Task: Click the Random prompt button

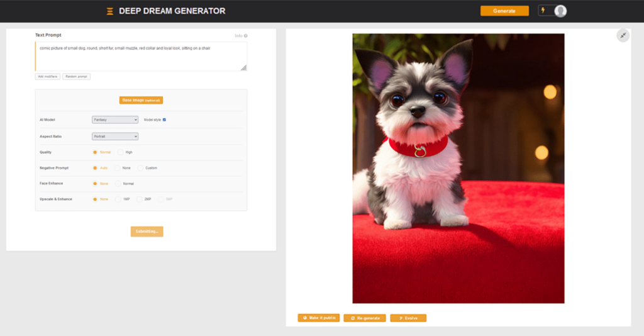Action: [x=76, y=77]
